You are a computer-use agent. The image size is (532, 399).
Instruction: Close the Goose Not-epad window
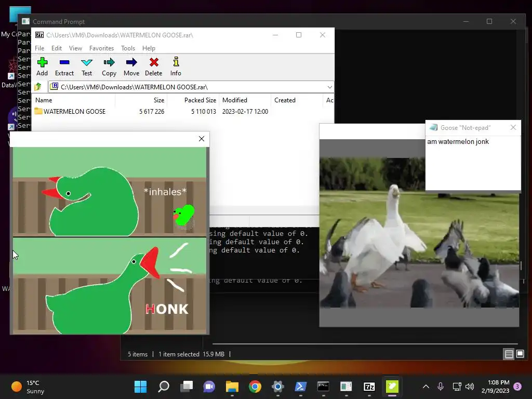[x=513, y=128]
